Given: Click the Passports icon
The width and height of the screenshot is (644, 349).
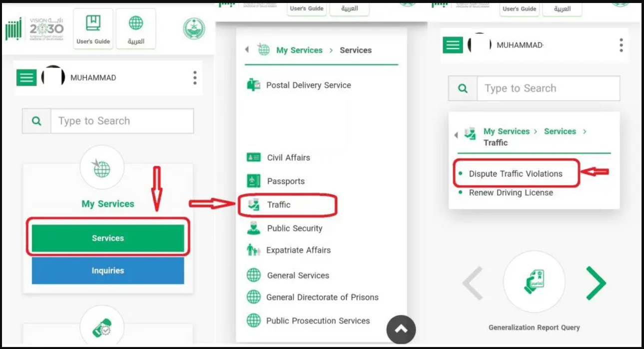Looking at the screenshot, I should pyautogui.click(x=254, y=180).
